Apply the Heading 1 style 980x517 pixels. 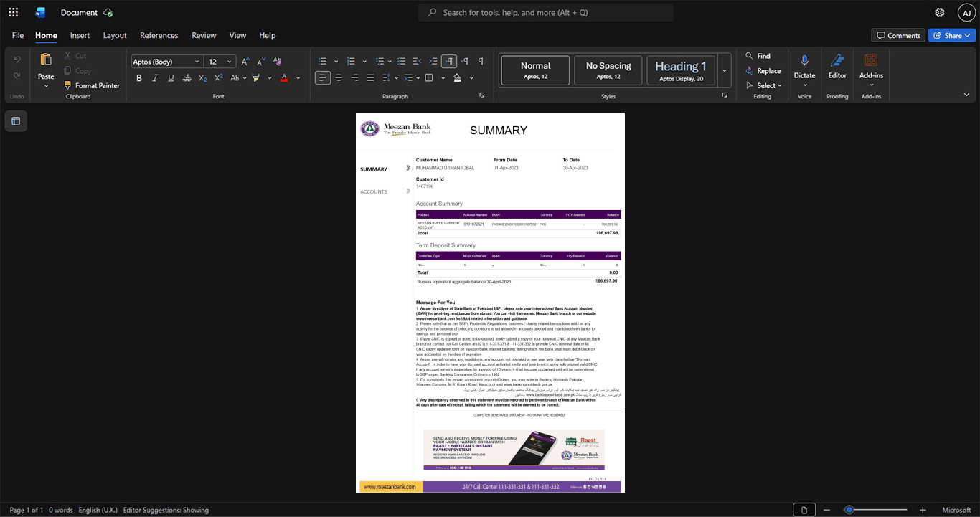tap(681, 70)
